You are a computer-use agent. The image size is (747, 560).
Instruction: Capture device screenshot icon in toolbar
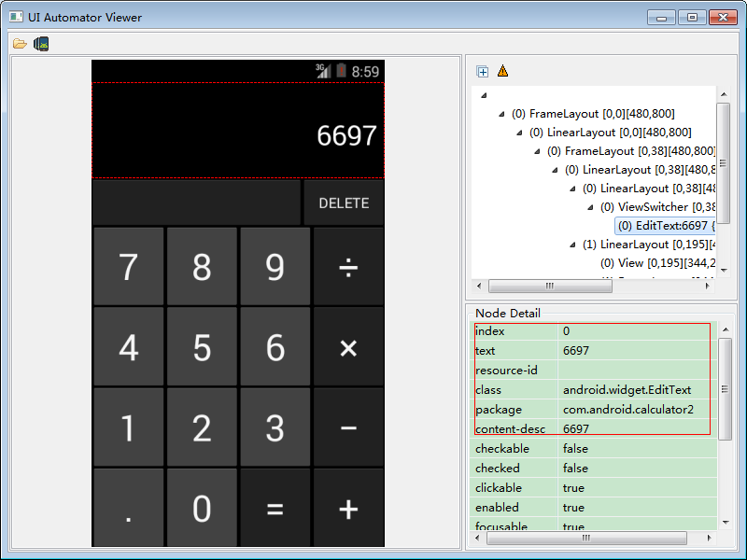point(41,44)
